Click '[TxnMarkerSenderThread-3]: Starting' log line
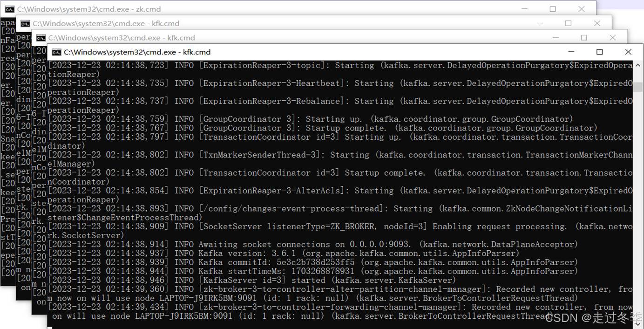 click(340, 159)
